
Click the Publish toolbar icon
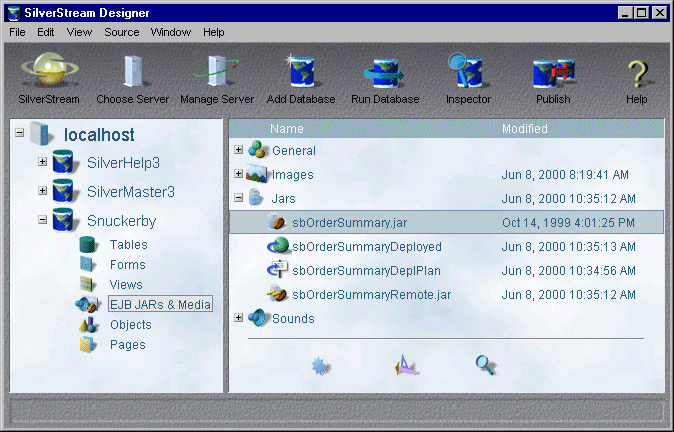coord(554,73)
